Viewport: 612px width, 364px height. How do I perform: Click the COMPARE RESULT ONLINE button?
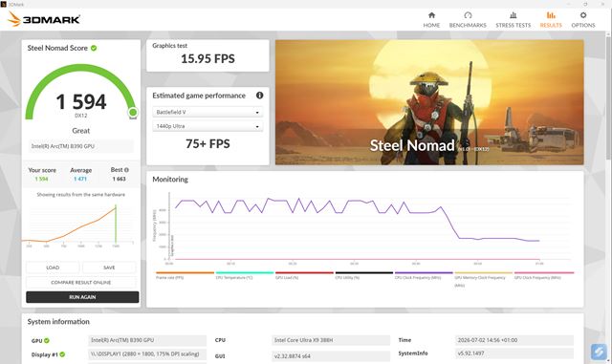pyautogui.click(x=80, y=282)
